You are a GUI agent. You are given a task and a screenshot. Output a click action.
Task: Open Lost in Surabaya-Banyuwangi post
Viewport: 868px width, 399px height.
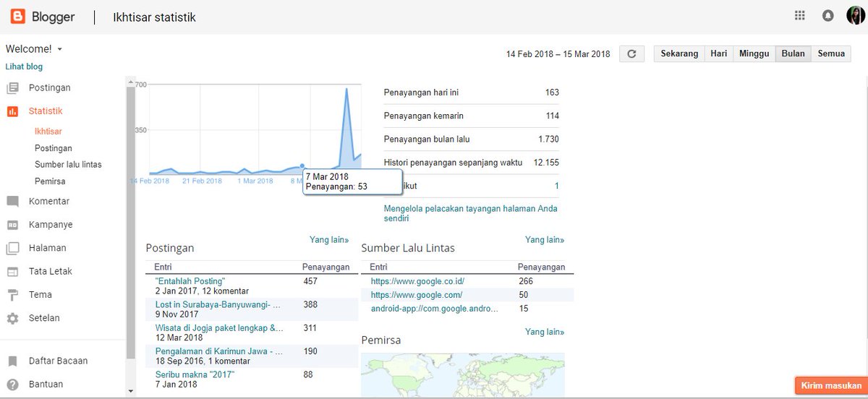pyautogui.click(x=218, y=304)
